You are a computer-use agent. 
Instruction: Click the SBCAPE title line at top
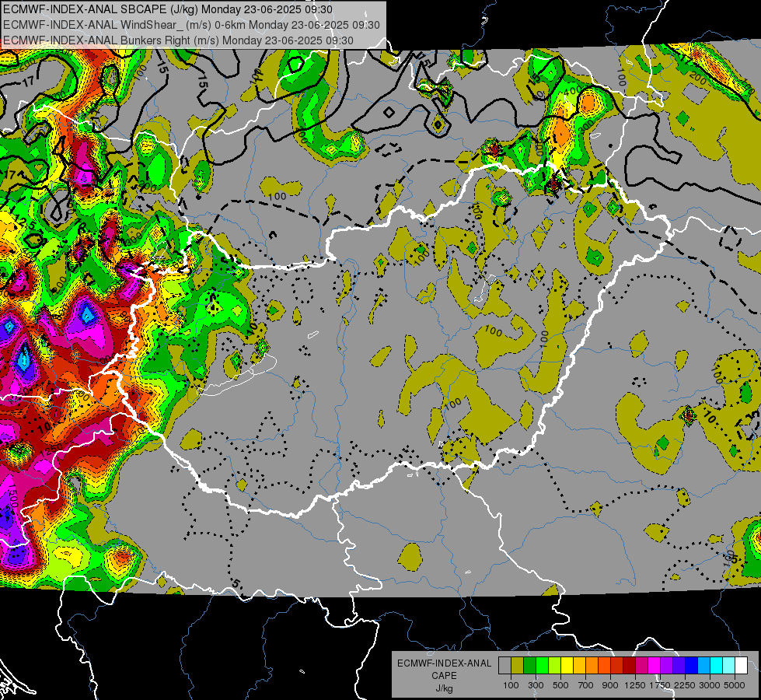pyautogui.click(x=167, y=9)
